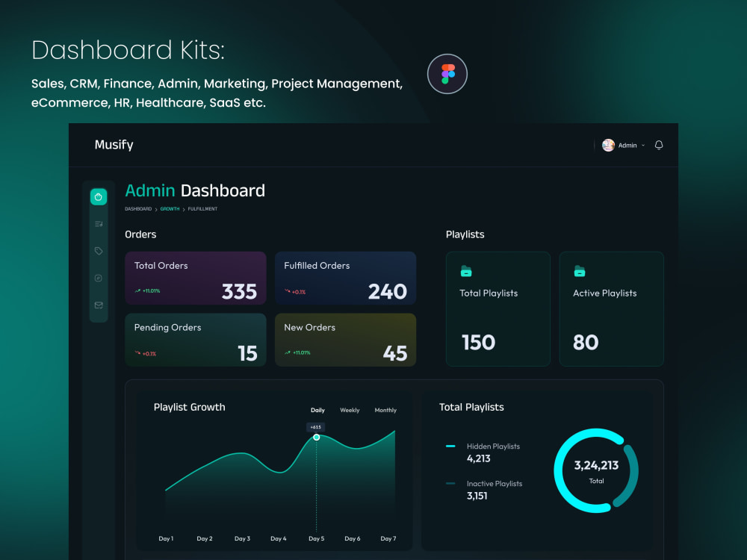This screenshot has height=560, width=747.
Task: Click the Playlist Growth heading
Action: (189, 407)
